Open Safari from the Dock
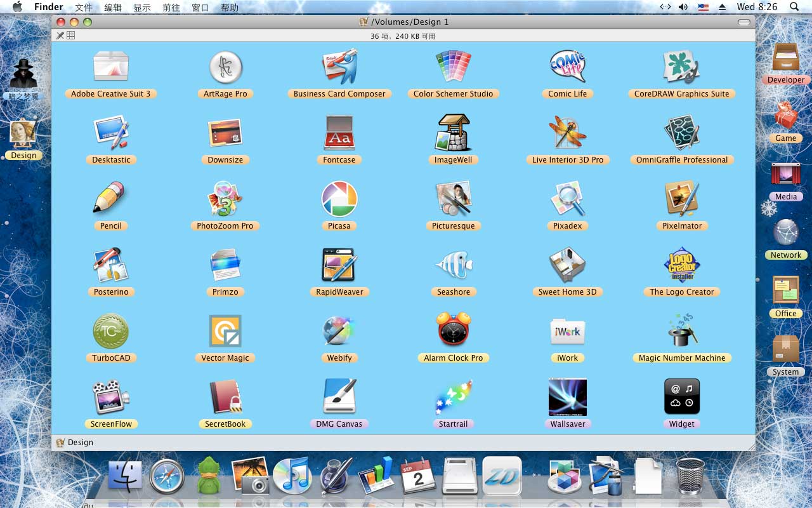This screenshot has width=812, height=508. coord(167,476)
